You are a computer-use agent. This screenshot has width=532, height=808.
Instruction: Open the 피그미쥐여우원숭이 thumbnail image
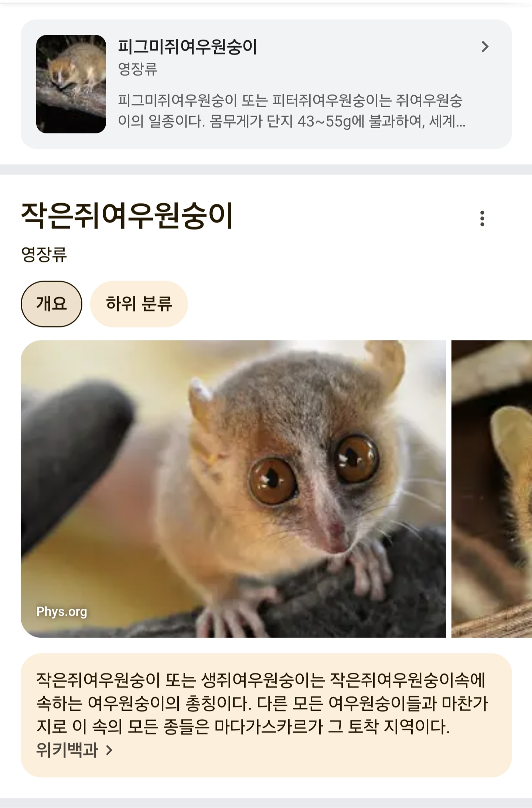pyautogui.click(x=71, y=84)
